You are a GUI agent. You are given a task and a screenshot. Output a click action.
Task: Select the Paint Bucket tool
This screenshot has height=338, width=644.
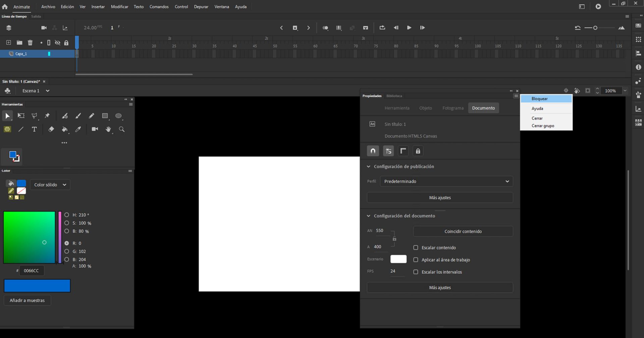coord(65,129)
